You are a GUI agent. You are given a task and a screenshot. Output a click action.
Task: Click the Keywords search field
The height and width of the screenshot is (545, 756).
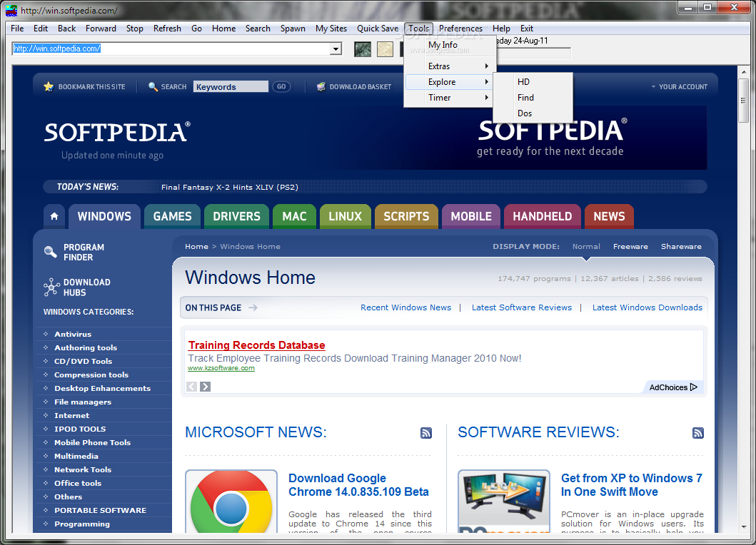pyautogui.click(x=231, y=87)
